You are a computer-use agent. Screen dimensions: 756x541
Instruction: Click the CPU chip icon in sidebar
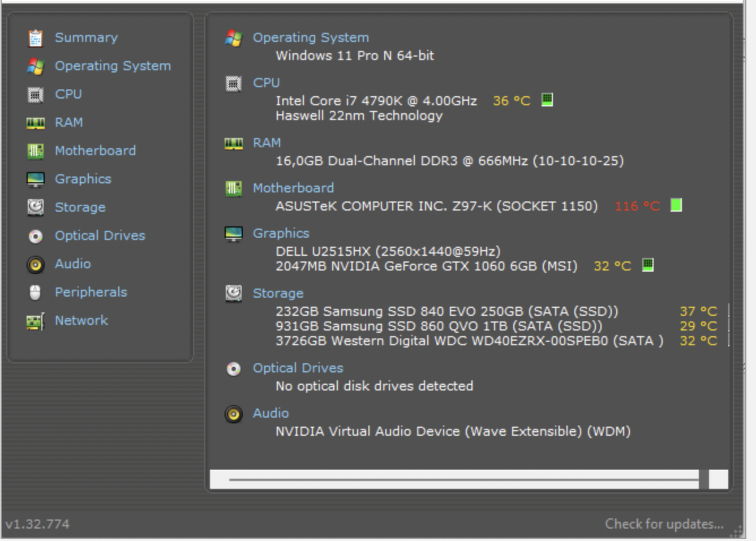pos(35,95)
